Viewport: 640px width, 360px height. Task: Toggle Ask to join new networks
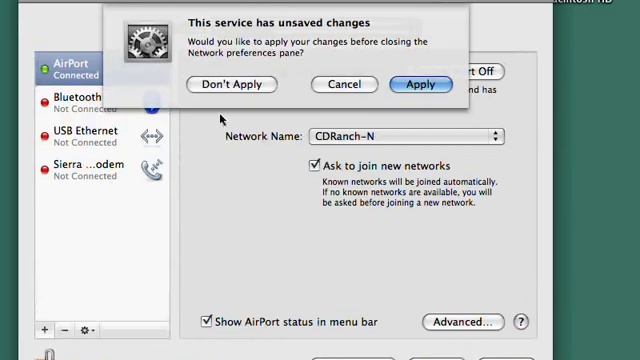[314, 165]
